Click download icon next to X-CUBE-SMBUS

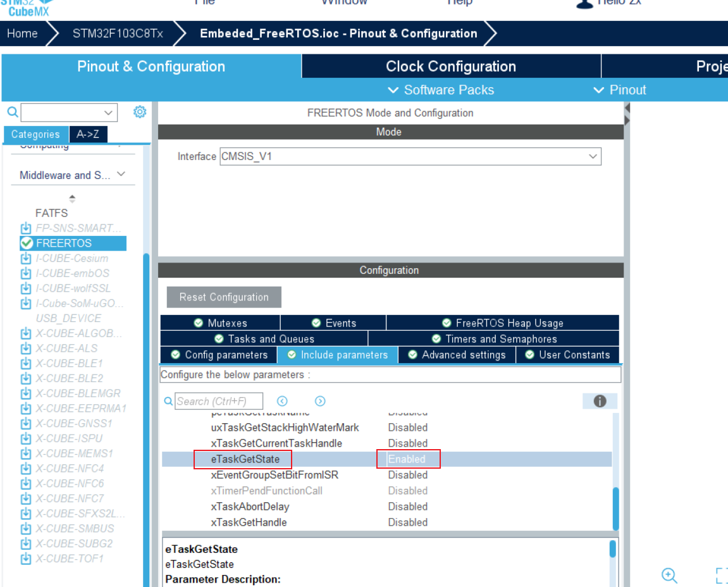26,528
